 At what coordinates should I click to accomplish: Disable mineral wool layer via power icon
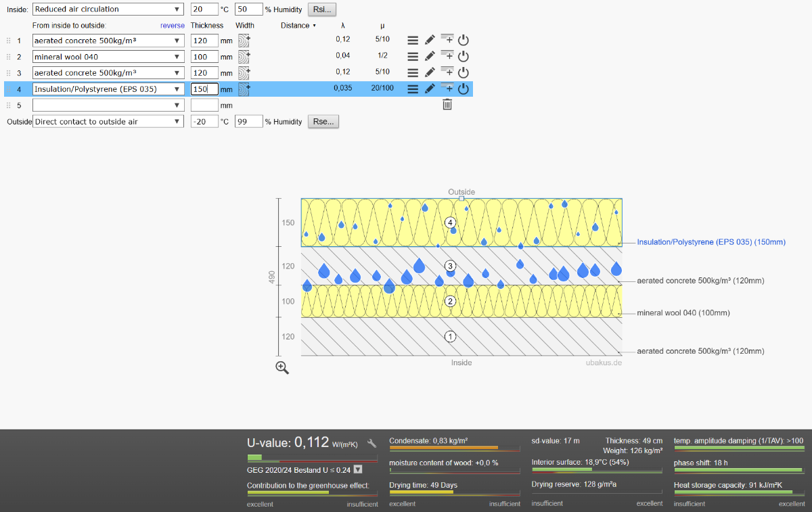[x=464, y=57]
